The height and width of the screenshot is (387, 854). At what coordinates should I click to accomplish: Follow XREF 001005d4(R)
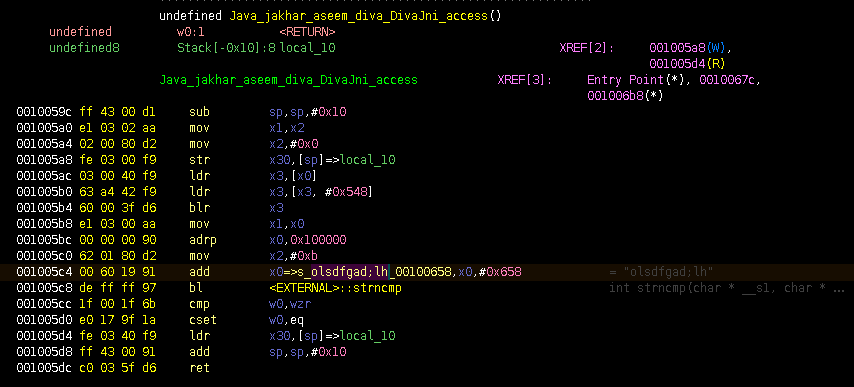pyautogui.click(x=687, y=64)
